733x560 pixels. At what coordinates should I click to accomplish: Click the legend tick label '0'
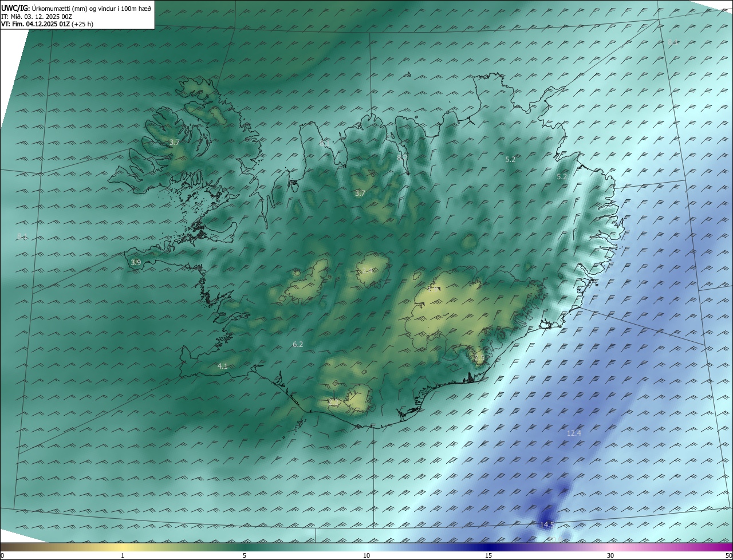pyautogui.click(x=2, y=555)
